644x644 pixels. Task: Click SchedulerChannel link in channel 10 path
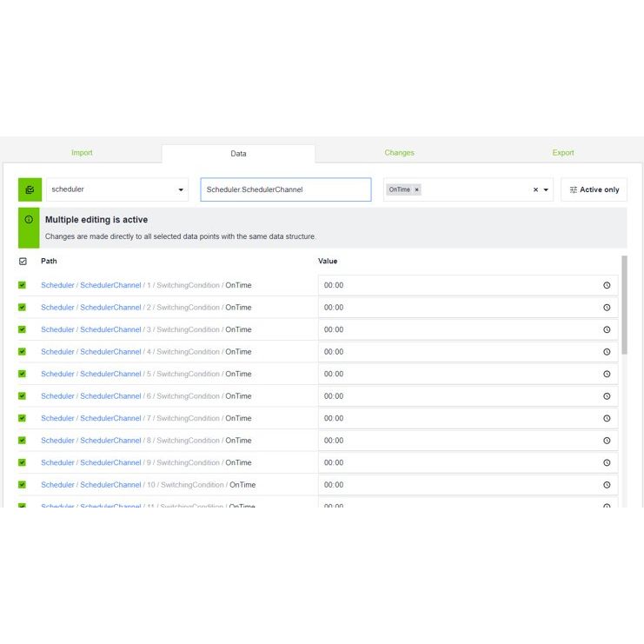click(x=110, y=485)
